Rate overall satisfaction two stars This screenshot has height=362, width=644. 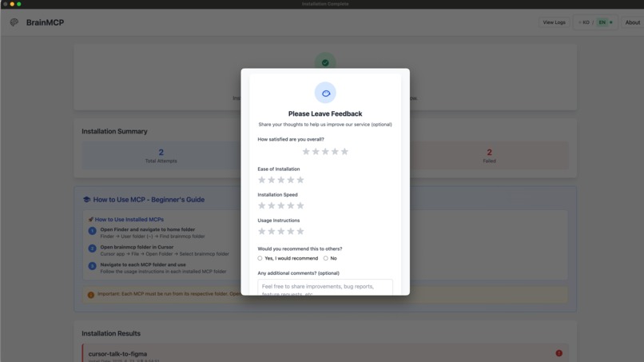pos(316,152)
